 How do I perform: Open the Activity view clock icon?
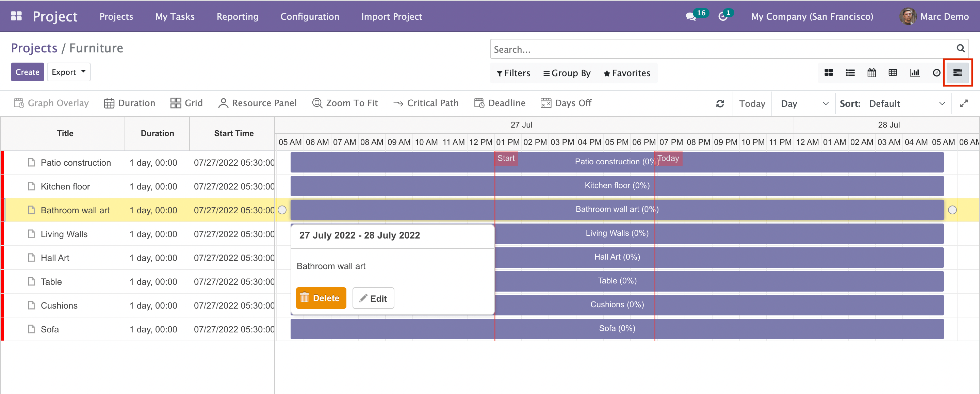(x=936, y=72)
